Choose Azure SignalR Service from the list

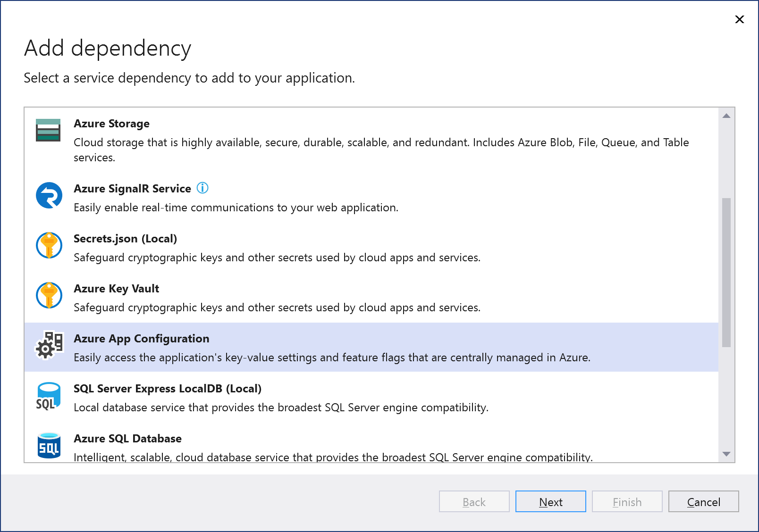click(x=132, y=189)
